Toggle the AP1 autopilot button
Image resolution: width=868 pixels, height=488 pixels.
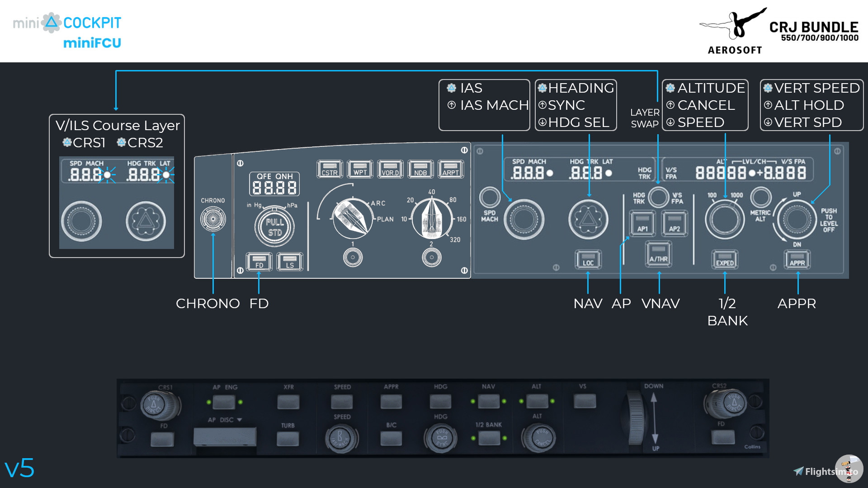[x=642, y=223]
